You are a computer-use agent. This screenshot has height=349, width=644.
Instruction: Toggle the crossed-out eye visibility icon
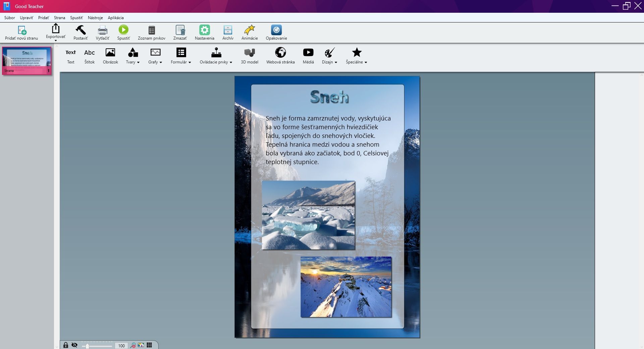pos(74,345)
